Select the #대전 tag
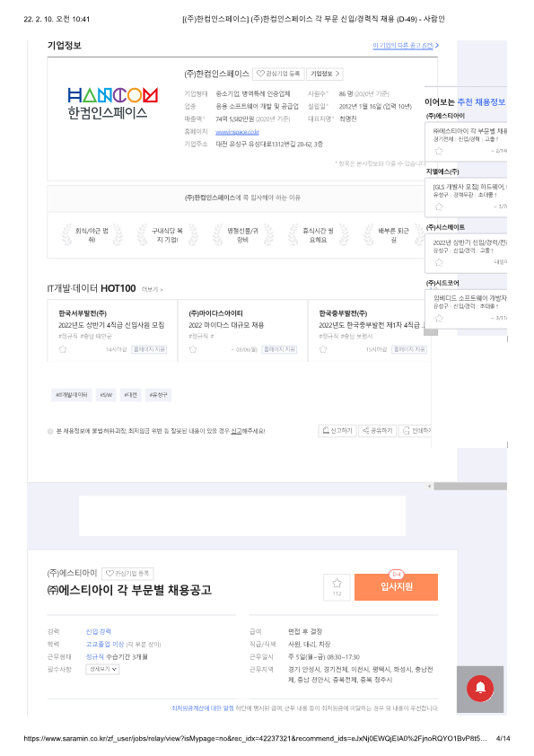This screenshot has height=756, width=534. coord(131,395)
